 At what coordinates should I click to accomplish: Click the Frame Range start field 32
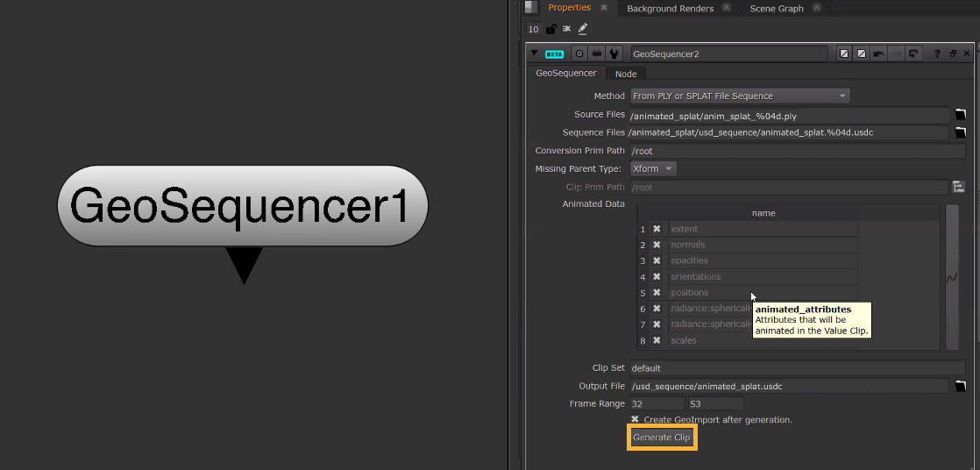657,403
